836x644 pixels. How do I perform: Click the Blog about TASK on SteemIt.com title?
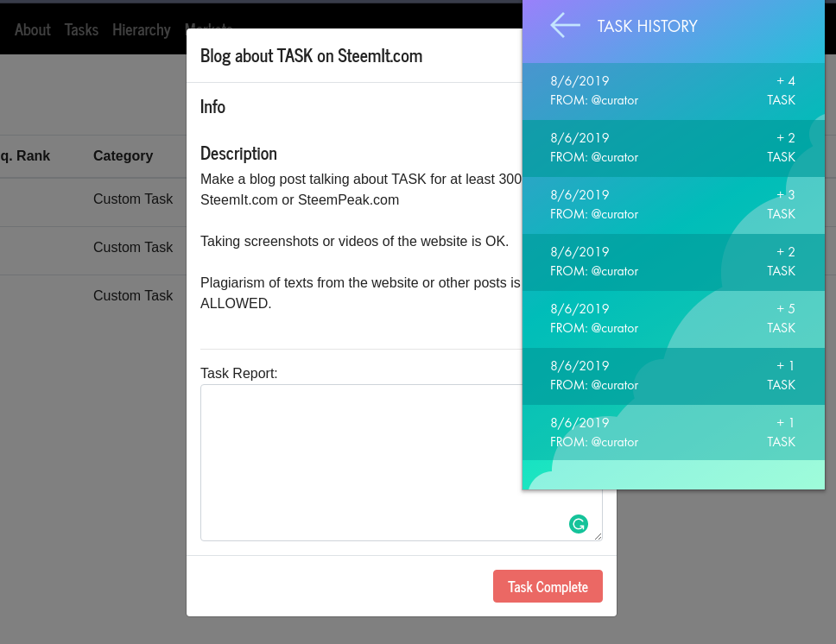(312, 56)
